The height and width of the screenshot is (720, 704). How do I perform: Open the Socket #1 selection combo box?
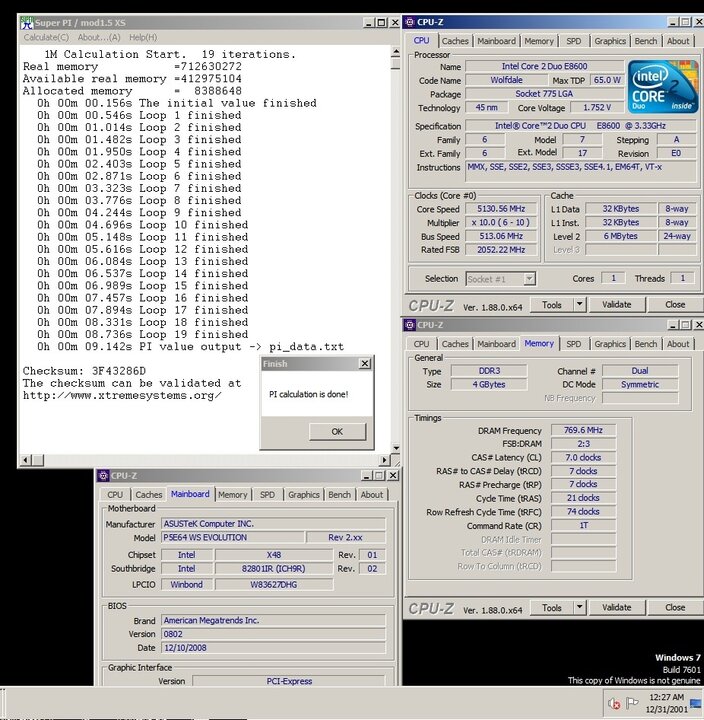(x=501, y=279)
